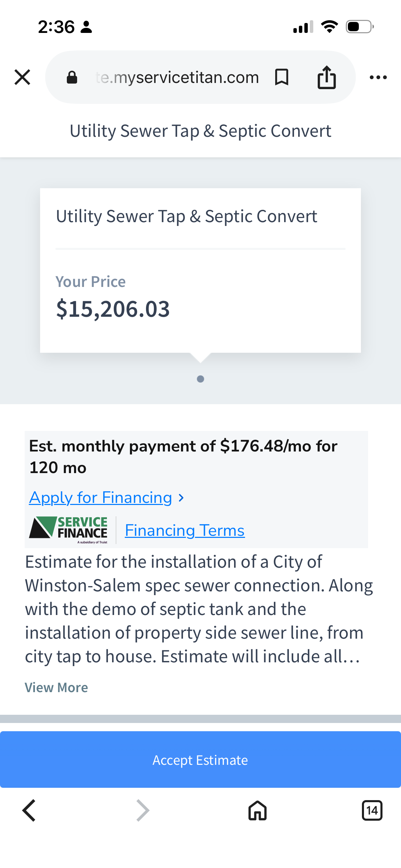
Task: Tap the chevron beside Apply for Financing
Action: click(181, 498)
